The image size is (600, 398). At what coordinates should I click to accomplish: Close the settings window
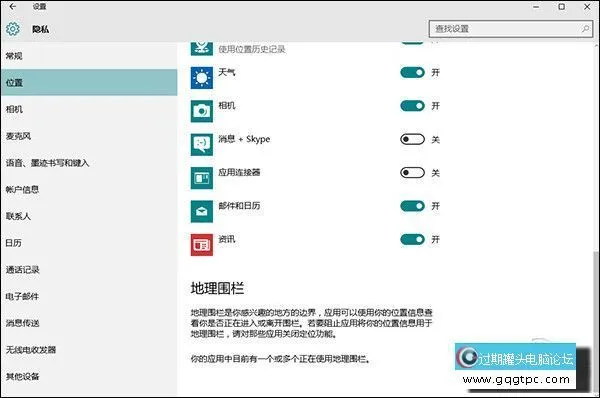click(x=587, y=7)
